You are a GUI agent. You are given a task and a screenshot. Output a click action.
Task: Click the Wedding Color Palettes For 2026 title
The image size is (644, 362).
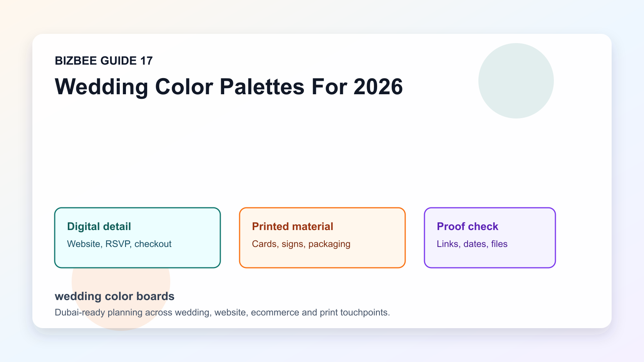pos(229,87)
